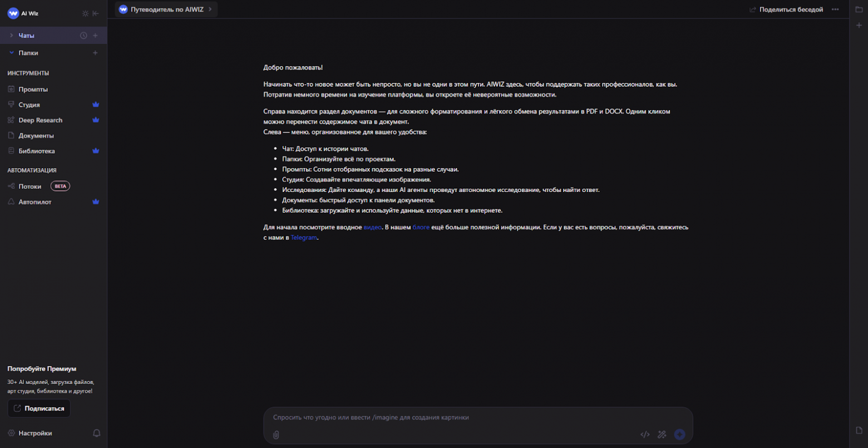The width and height of the screenshot is (868, 448).
Task: Click the magic wand icon in input
Action: (x=662, y=435)
